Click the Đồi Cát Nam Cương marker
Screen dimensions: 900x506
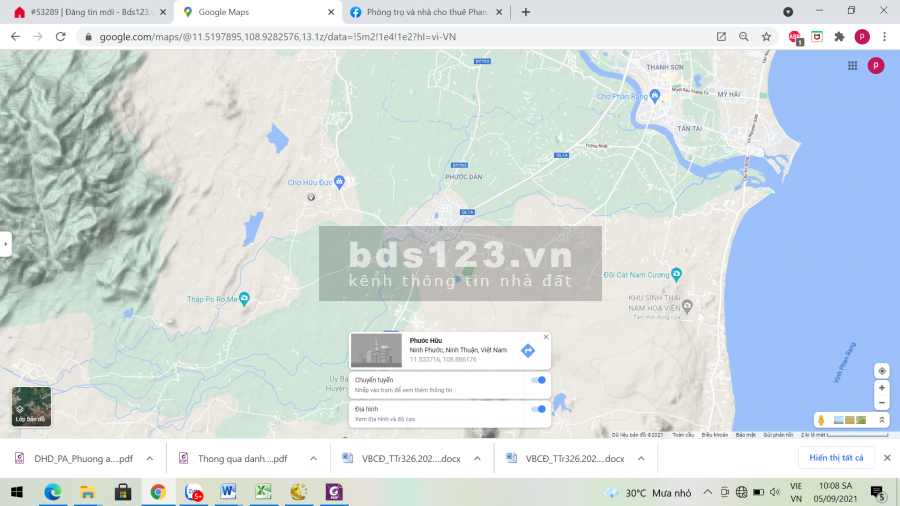[677, 274]
